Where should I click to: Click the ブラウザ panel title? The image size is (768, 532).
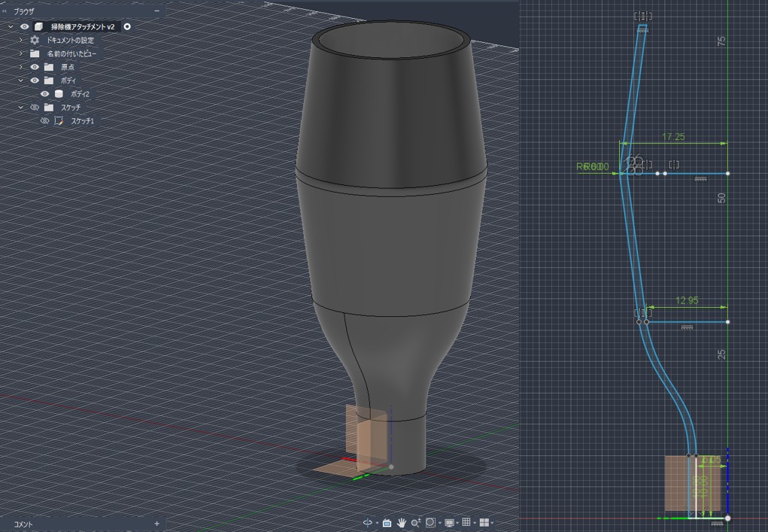pyautogui.click(x=23, y=11)
